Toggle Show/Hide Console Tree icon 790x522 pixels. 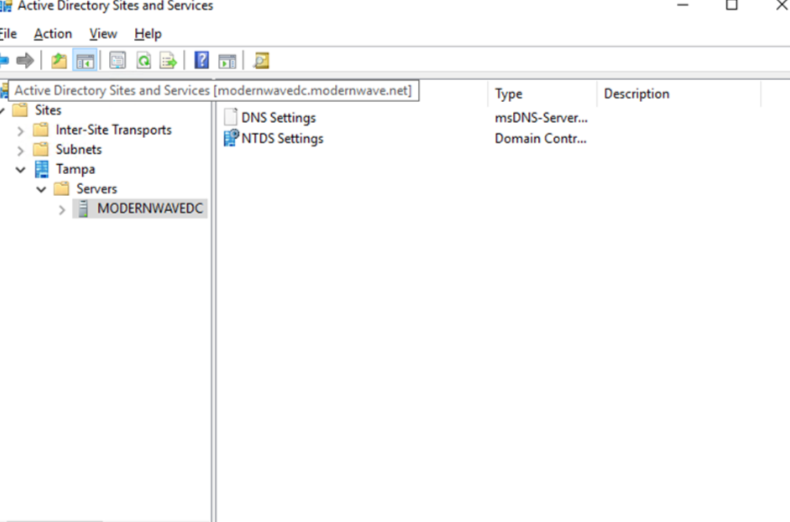[86, 61]
